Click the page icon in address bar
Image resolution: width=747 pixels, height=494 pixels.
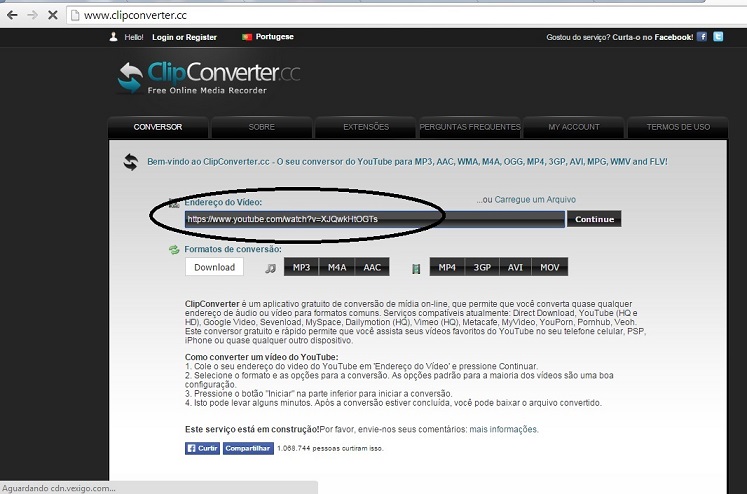tap(75, 15)
